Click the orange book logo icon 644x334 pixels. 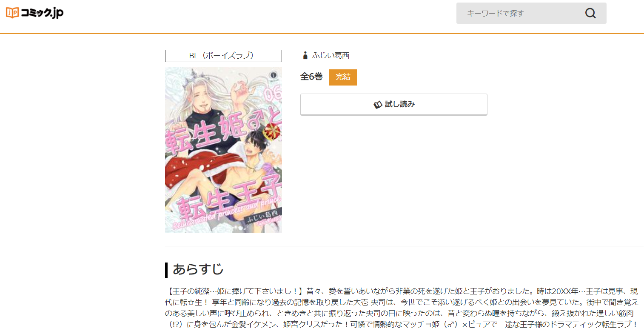pos(12,13)
